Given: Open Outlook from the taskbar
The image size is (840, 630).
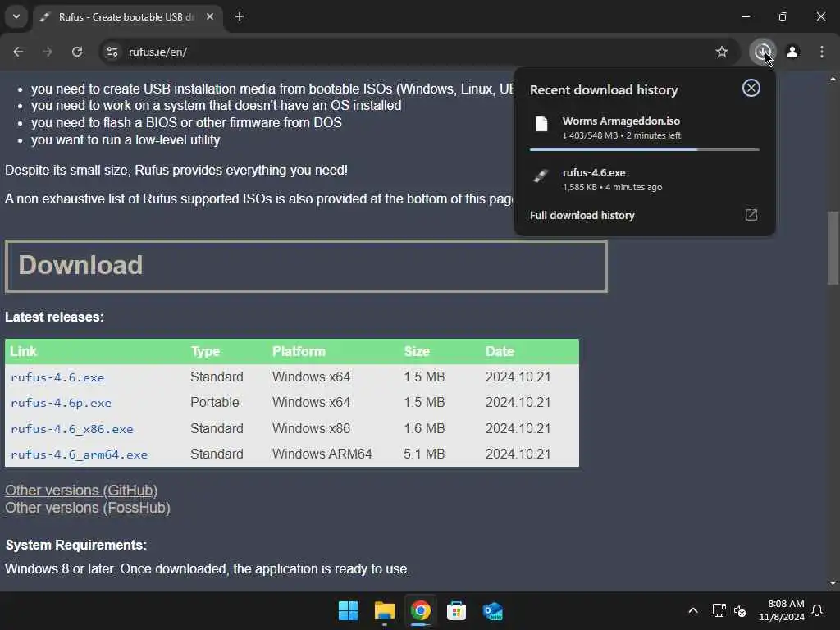Looking at the screenshot, I should [x=492, y=610].
